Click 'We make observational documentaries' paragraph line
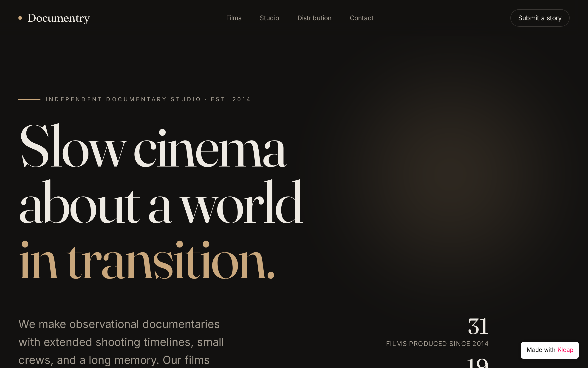 [119, 324]
